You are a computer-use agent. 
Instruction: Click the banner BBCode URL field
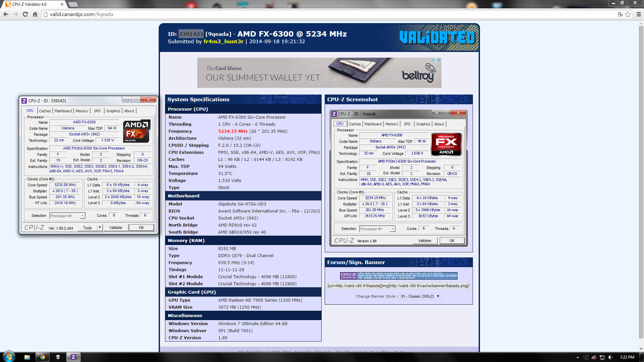coord(399,286)
